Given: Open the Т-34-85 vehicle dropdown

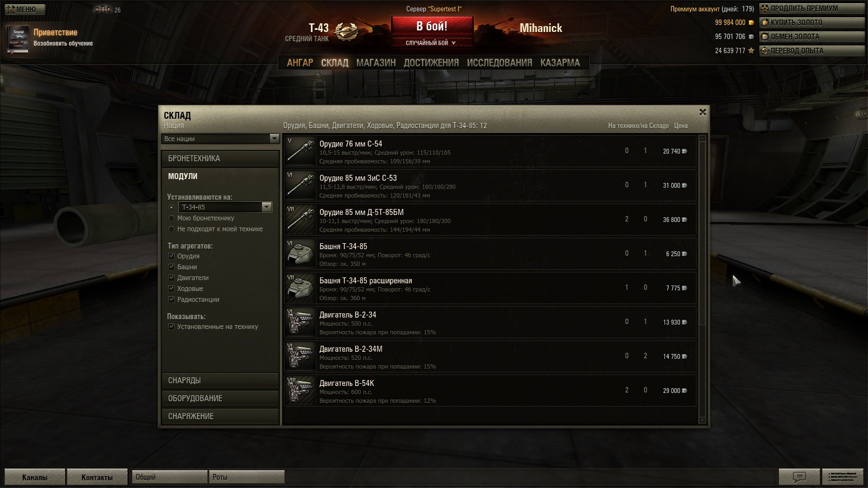Looking at the screenshot, I should (x=225, y=207).
